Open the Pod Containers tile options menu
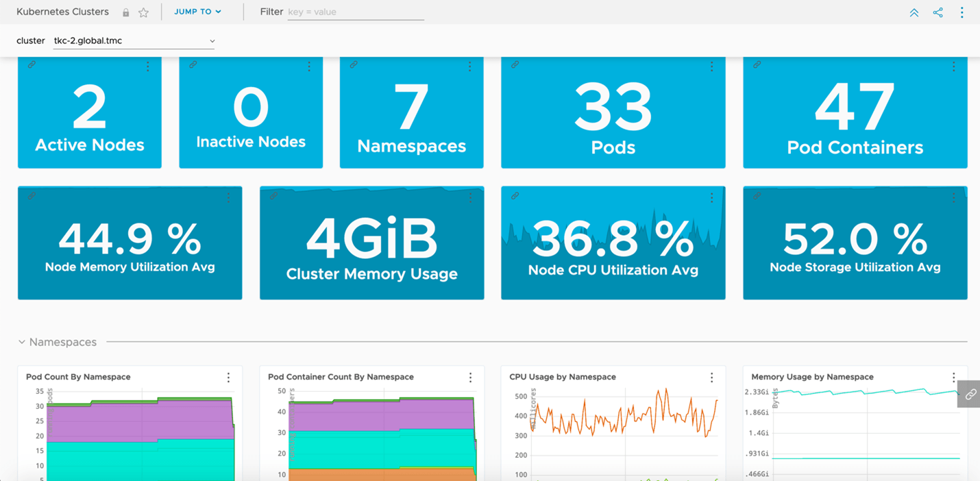The width and height of the screenshot is (980, 481). pyautogui.click(x=953, y=66)
